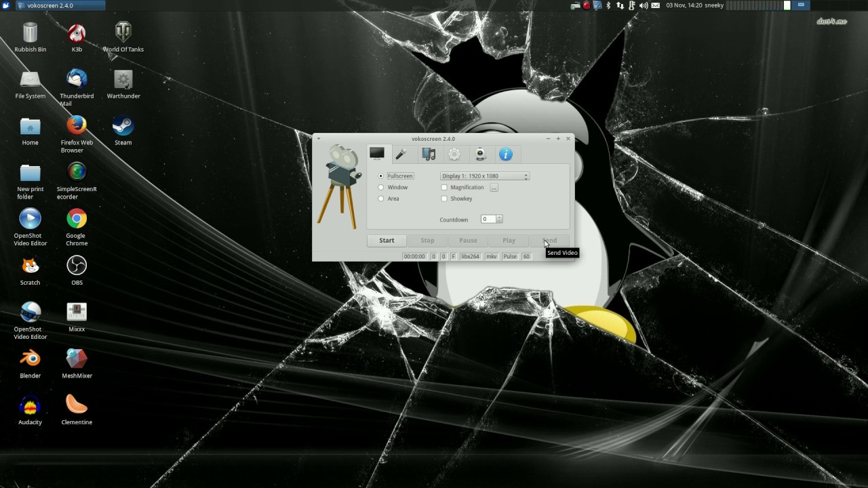Launch OpenShot Video Editor beside Google Chrome
Image resolution: width=868 pixels, height=488 pixels.
pos(30,227)
